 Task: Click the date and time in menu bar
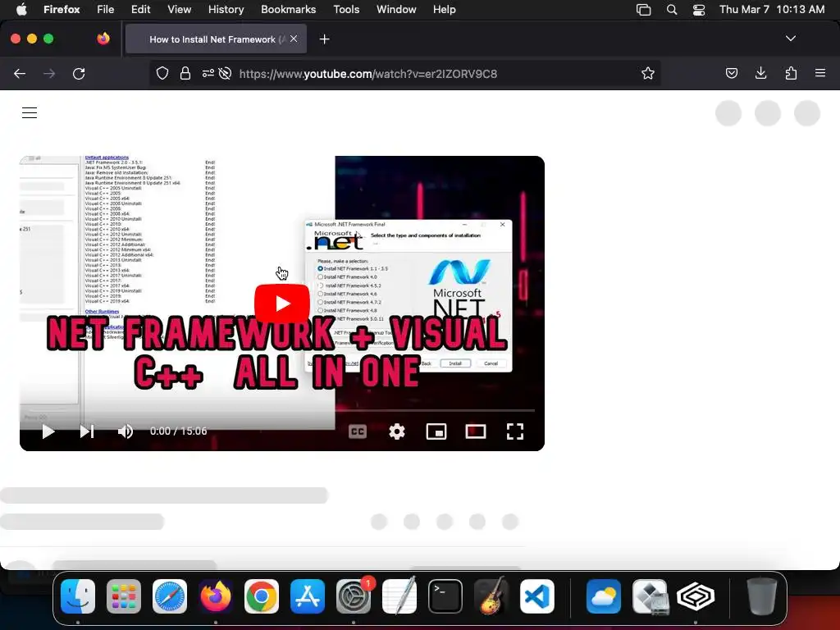coord(772,9)
